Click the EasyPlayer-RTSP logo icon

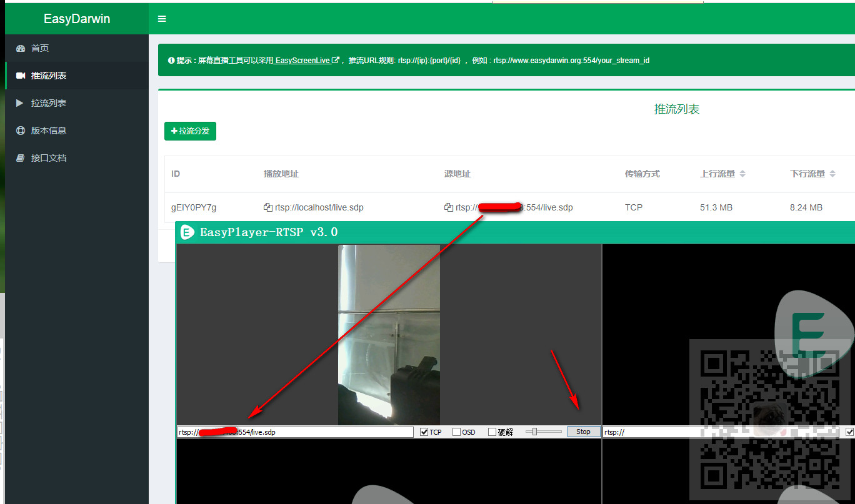187,232
